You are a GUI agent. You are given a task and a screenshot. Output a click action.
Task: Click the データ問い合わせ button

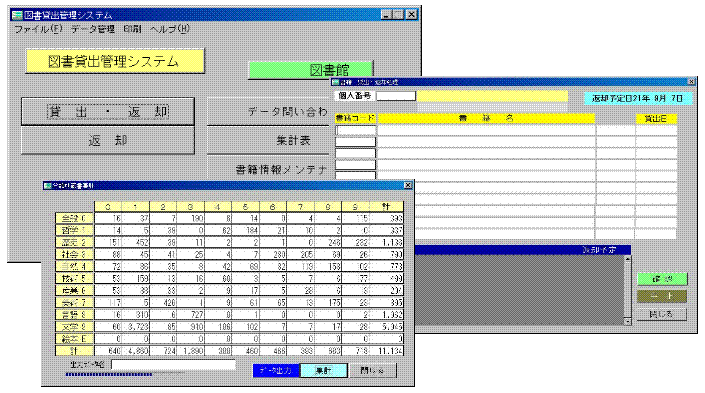(x=269, y=112)
